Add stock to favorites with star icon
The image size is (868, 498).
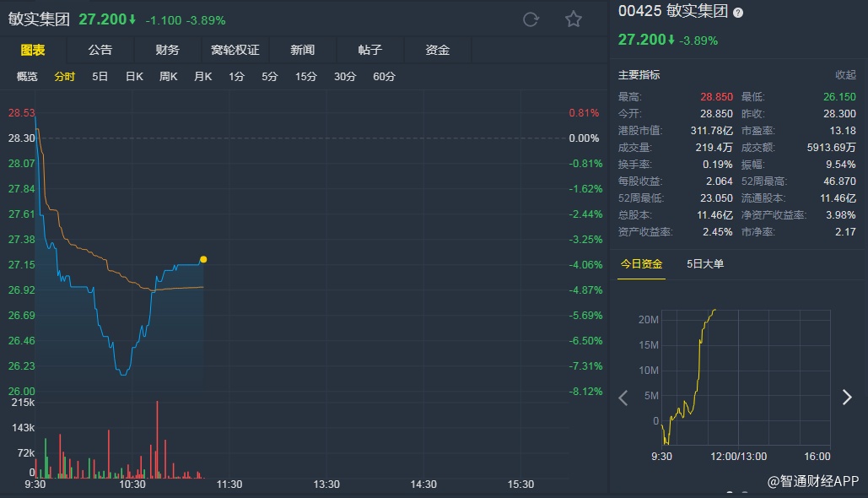[x=574, y=19]
